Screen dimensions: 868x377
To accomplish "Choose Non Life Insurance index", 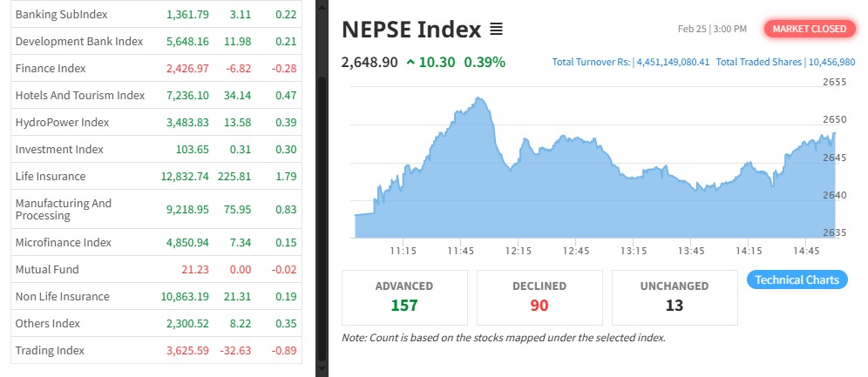I will tap(62, 297).
